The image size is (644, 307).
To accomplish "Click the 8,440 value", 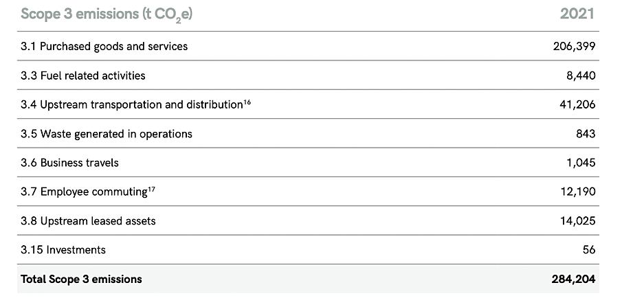I will click(580, 76).
